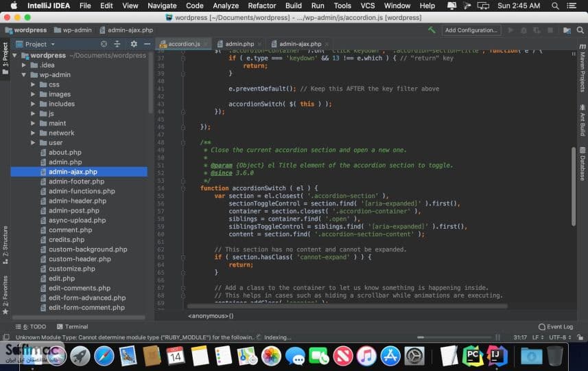The height and width of the screenshot is (371, 588).
Task: Click the editor horizontal scrollbar
Action: 347,306
